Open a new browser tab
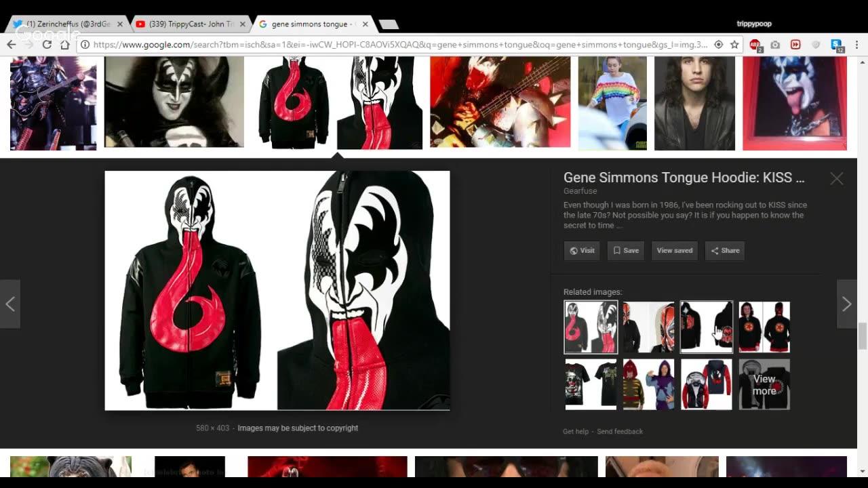The height and width of the screenshot is (488, 868). point(389,24)
